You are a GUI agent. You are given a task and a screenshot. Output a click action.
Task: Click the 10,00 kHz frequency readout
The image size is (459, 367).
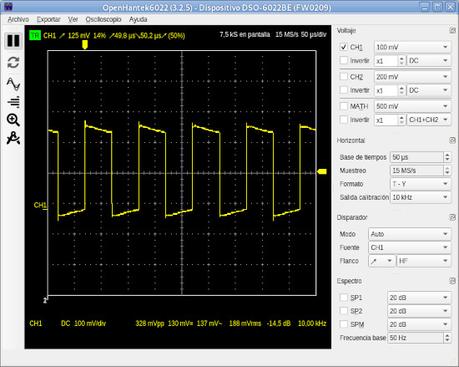point(312,323)
